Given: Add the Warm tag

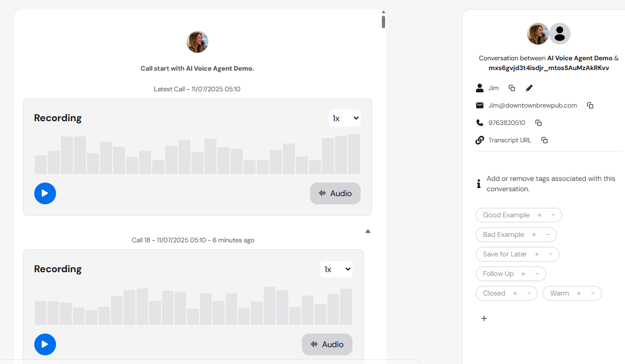Looking at the screenshot, I should (x=579, y=293).
